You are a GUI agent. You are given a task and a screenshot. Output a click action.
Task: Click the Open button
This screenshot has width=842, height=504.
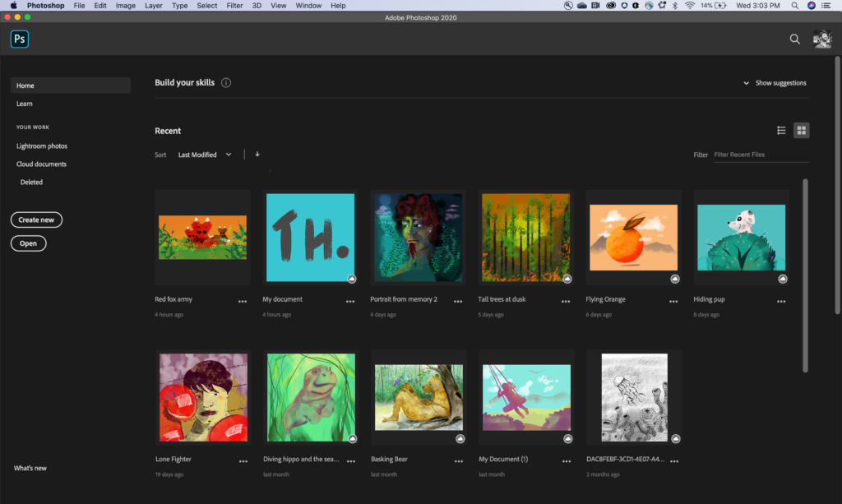coord(28,243)
